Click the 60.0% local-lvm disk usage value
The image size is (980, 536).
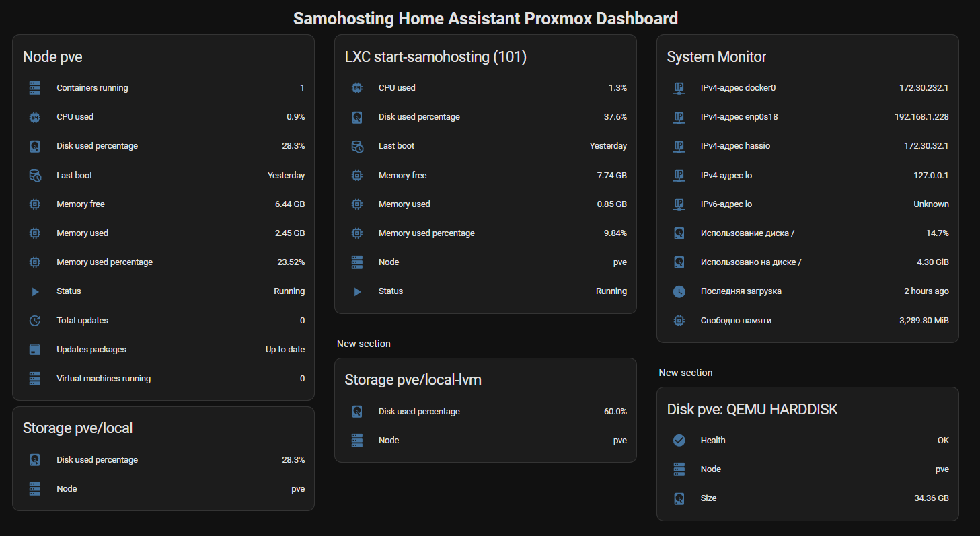pos(615,412)
